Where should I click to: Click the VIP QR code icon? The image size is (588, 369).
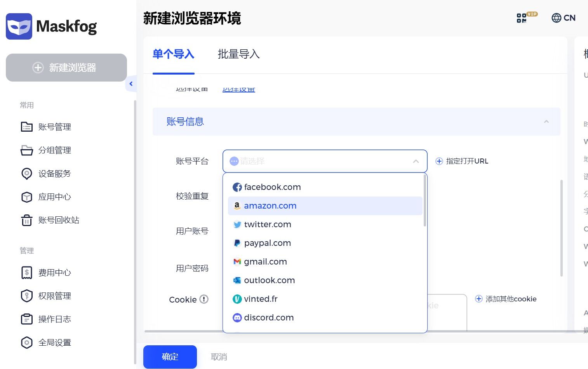point(527,17)
